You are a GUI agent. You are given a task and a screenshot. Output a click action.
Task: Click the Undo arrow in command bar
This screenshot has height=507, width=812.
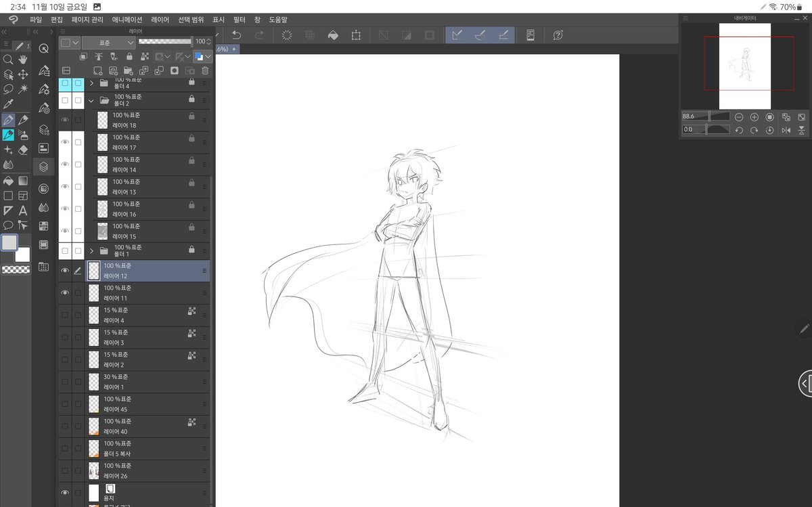coord(236,35)
